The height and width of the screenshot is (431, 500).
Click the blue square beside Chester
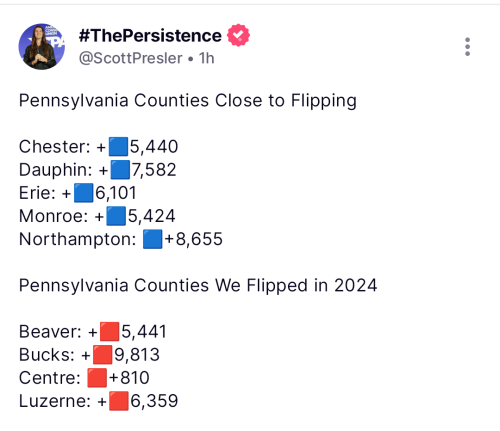click(118, 146)
